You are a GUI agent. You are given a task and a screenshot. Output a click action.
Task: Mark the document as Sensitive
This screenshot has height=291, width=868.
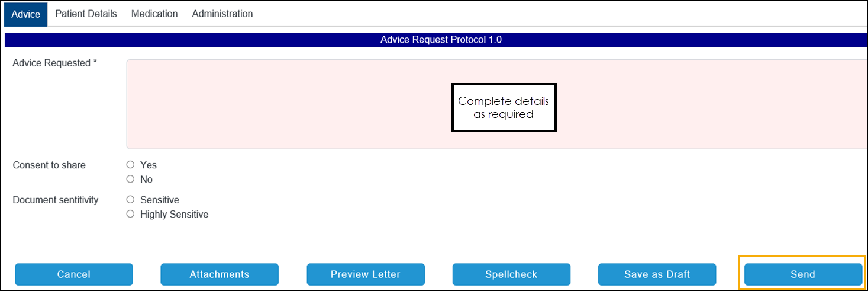click(x=131, y=200)
